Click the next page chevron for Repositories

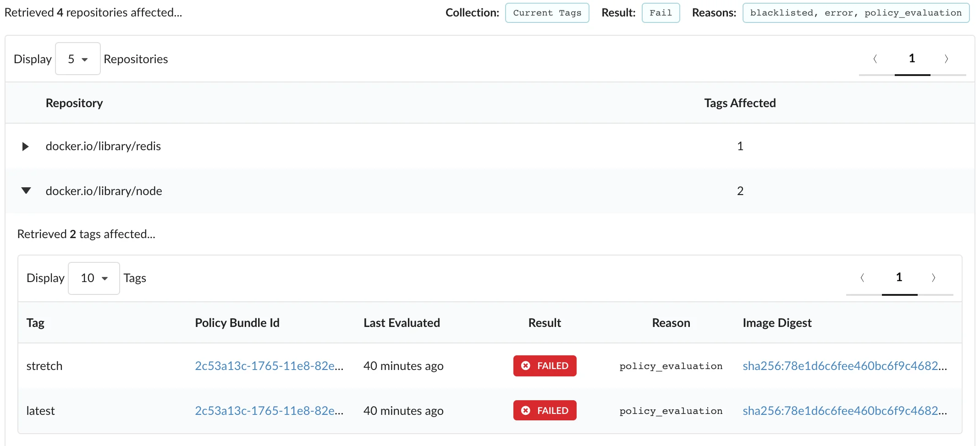(x=947, y=59)
